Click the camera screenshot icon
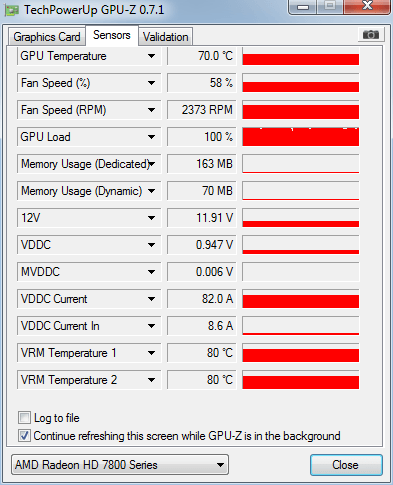 pos(371,34)
